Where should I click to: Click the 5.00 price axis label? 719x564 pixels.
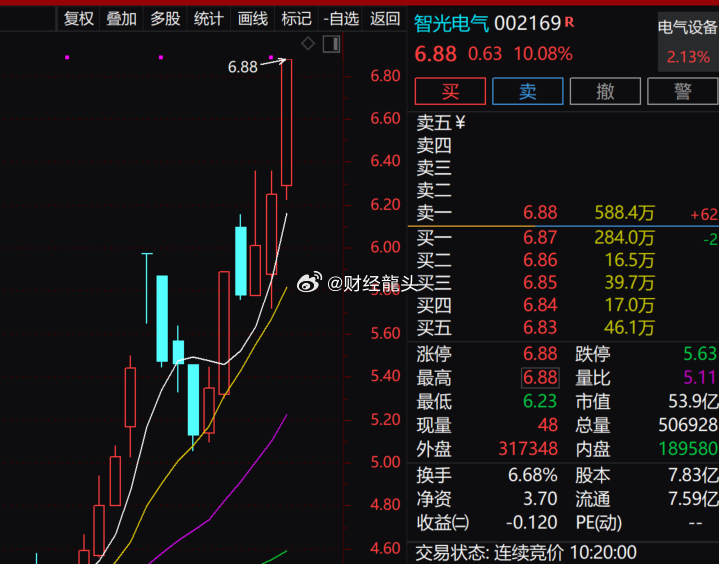click(x=385, y=462)
